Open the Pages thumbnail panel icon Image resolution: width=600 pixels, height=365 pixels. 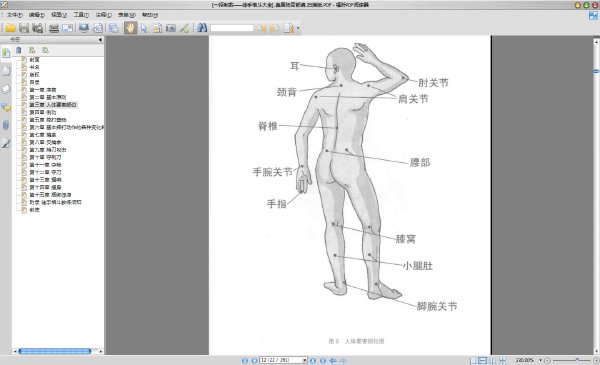point(6,71)
